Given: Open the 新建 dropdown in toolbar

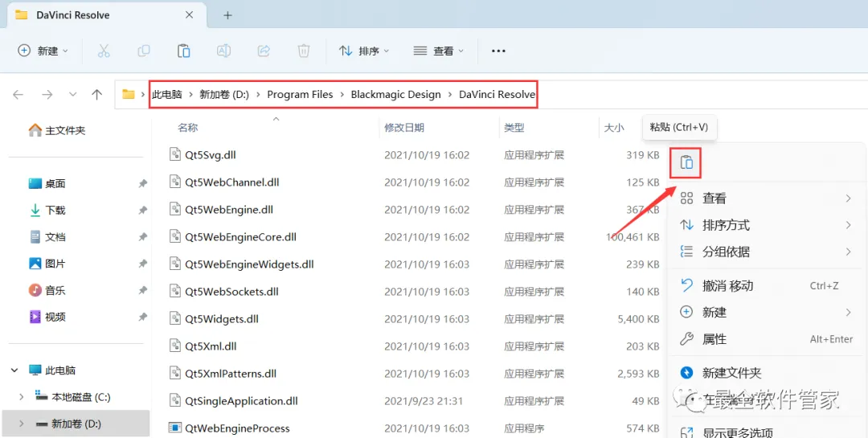Looking at the screenshot, I should coord(43,51).
